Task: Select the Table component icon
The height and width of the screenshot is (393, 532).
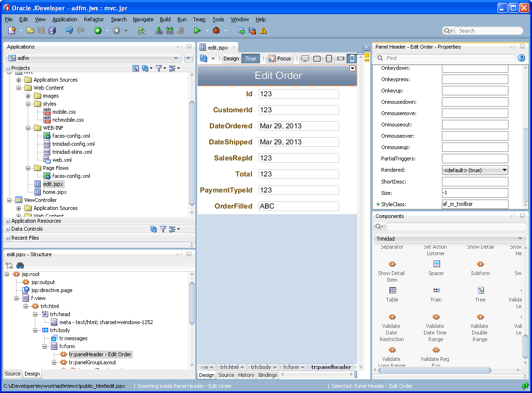Action: click(x=392, y=290)
